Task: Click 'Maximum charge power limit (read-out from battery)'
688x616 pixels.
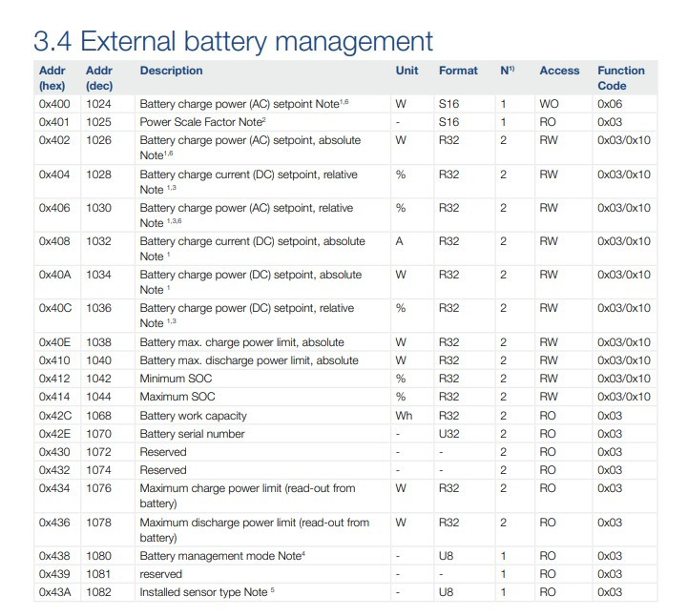Action: point(247,496)
